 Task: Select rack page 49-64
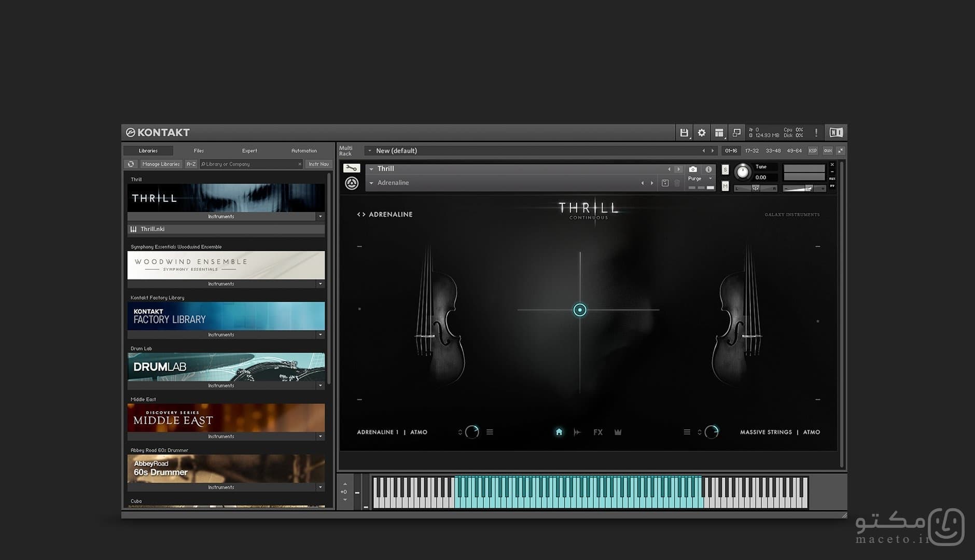point(794,150)
